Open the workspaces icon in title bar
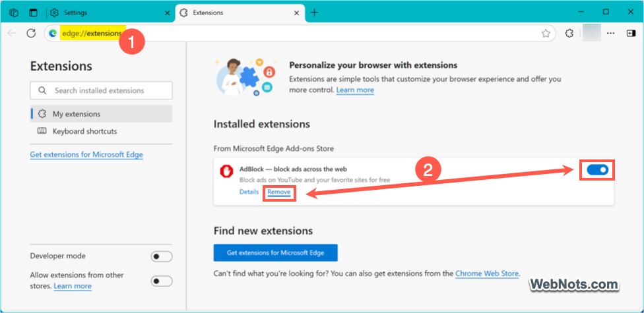Viewport: 644px width, 313px height. point(14,13)
